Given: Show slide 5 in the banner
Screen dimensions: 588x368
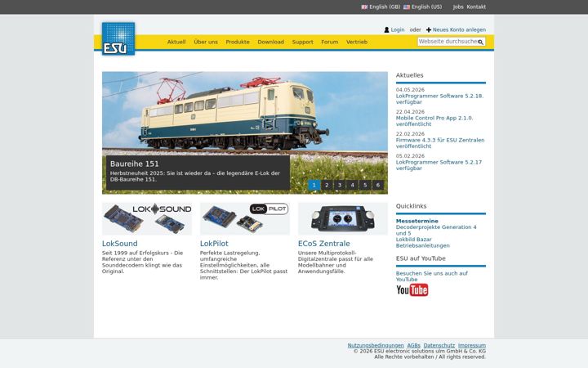Looking at the screenshot, I should coord(365,185).
